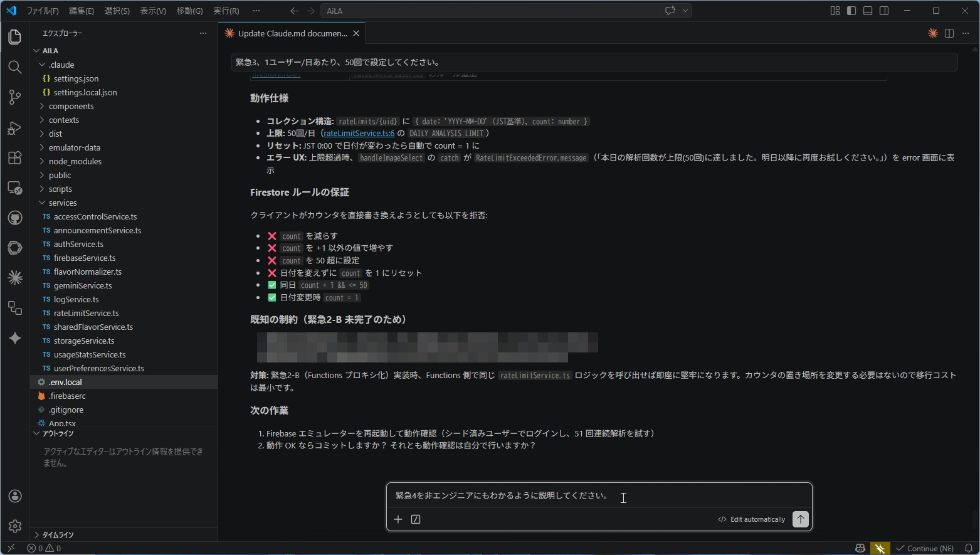Open the File menu
Viewport: 980px width, 555px height.
click(x=43, y=11)
